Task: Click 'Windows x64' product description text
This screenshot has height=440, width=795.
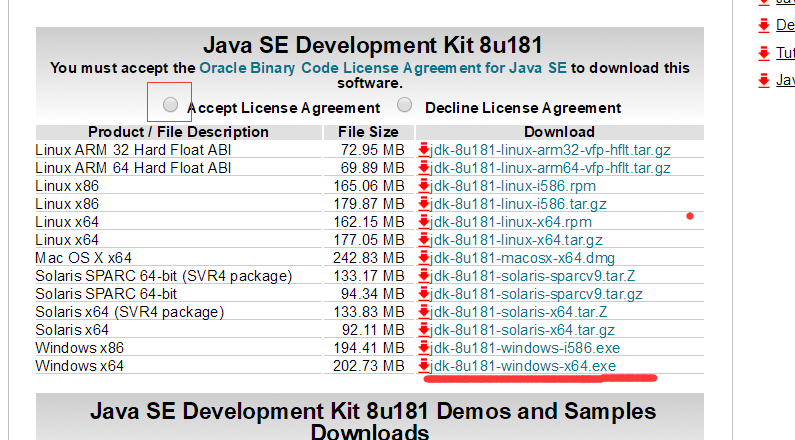Action: click(x=80, y=366)
